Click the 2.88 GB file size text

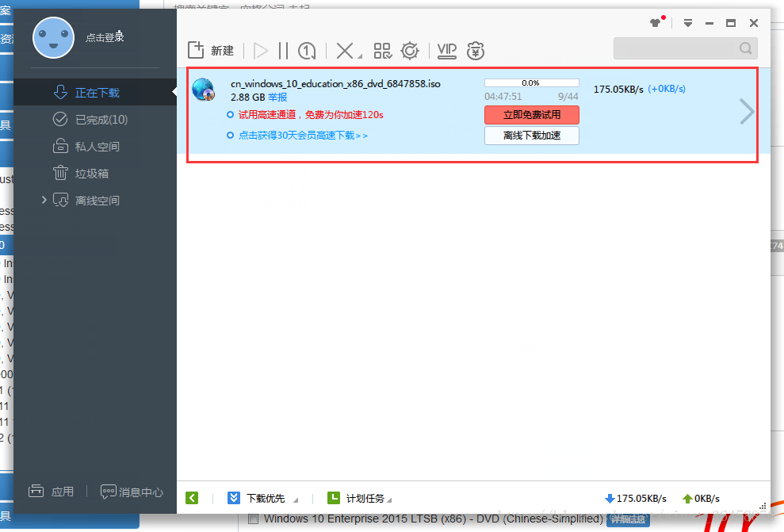pyautogui.click(x=248, y=97)
